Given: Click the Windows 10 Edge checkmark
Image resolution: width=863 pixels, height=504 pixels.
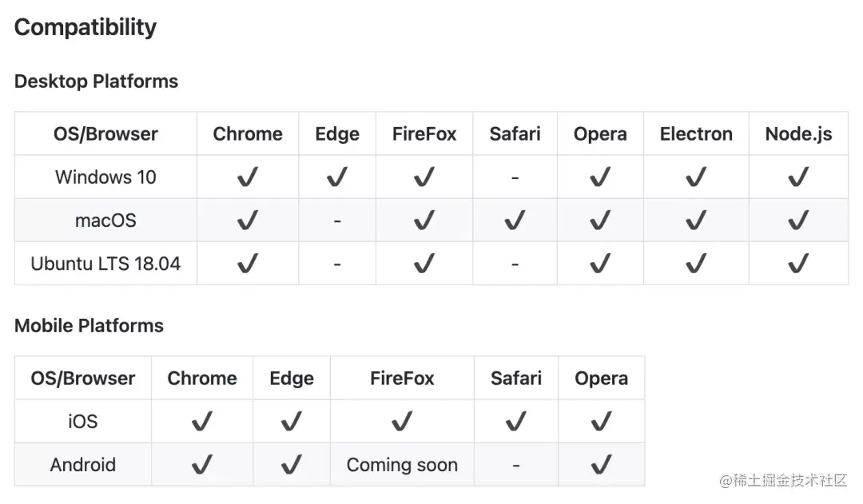Looking at the screenshot, I should pos(337,177).
